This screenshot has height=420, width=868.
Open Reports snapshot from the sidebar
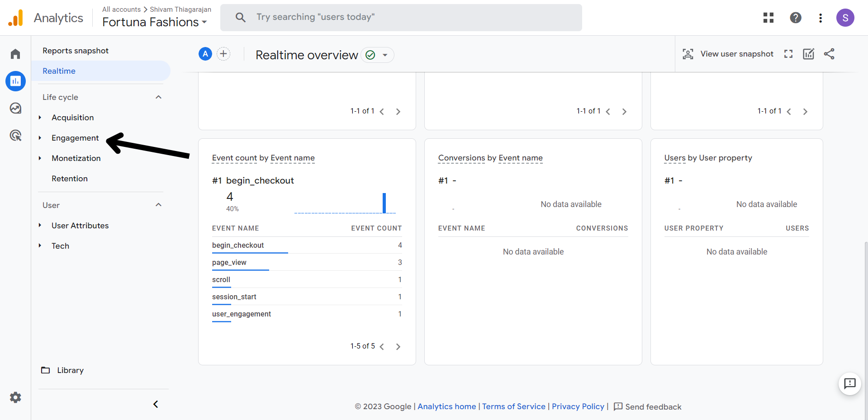coord(76,50)
